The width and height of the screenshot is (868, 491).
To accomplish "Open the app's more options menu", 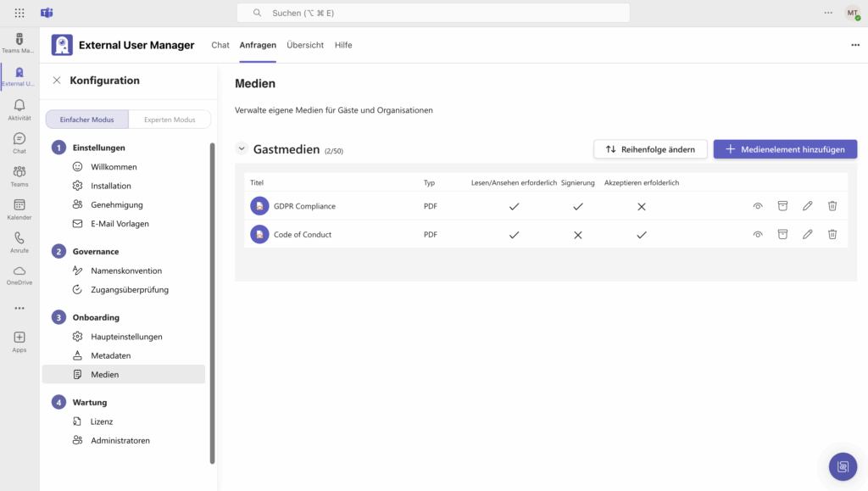I will click(x=854, y=45).
